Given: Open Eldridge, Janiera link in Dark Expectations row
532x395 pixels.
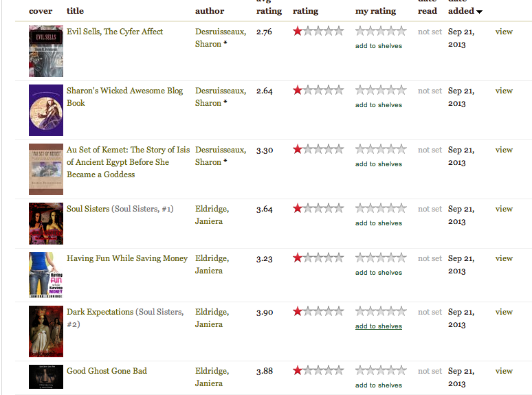Looking at the screenshot, I should [212, 318].
